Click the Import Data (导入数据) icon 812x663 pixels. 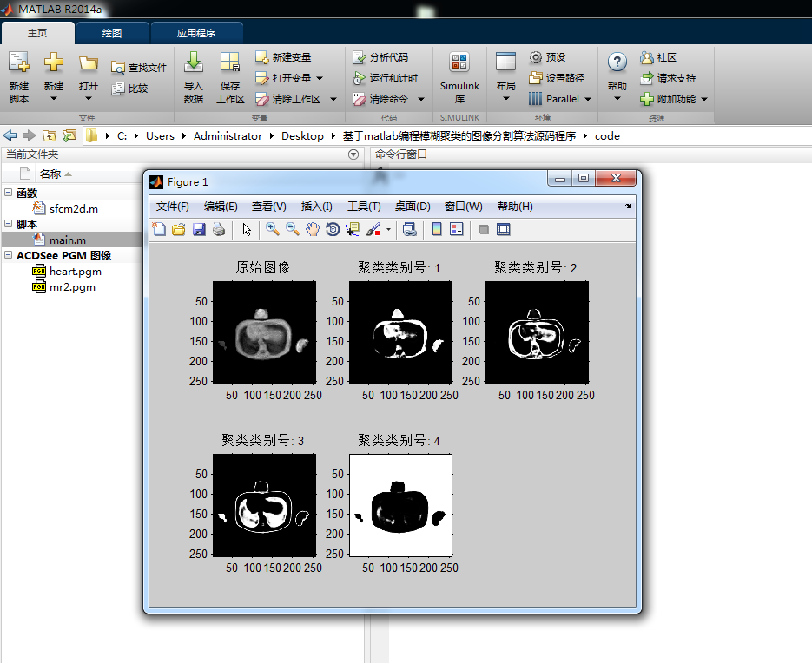(x=193, y=62)
